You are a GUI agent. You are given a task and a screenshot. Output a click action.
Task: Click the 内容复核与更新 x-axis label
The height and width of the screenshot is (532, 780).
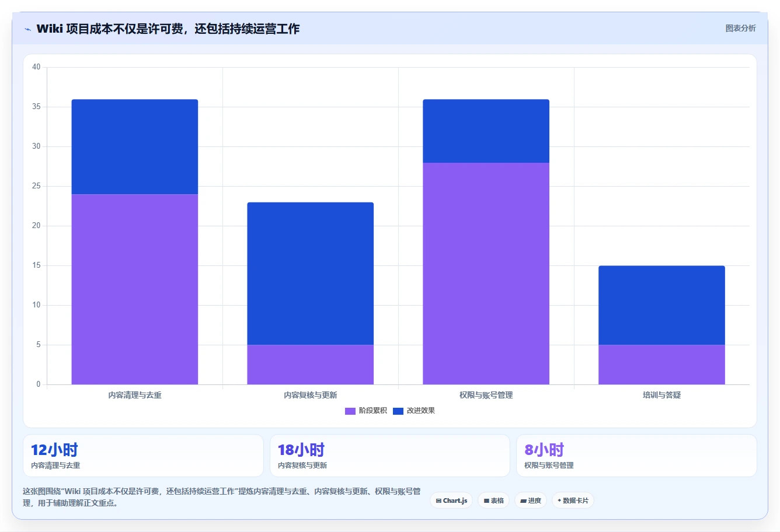pos(311,395)
